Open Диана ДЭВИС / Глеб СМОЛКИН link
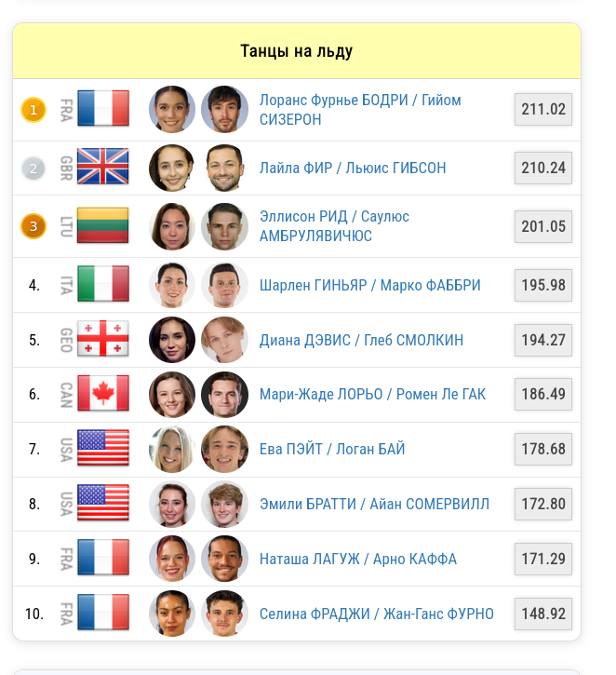The width and height of the screenshot is (616, 675). click(x=361, y=340)
